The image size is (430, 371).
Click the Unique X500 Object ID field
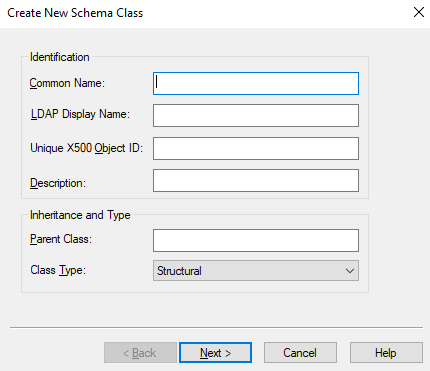256,148
